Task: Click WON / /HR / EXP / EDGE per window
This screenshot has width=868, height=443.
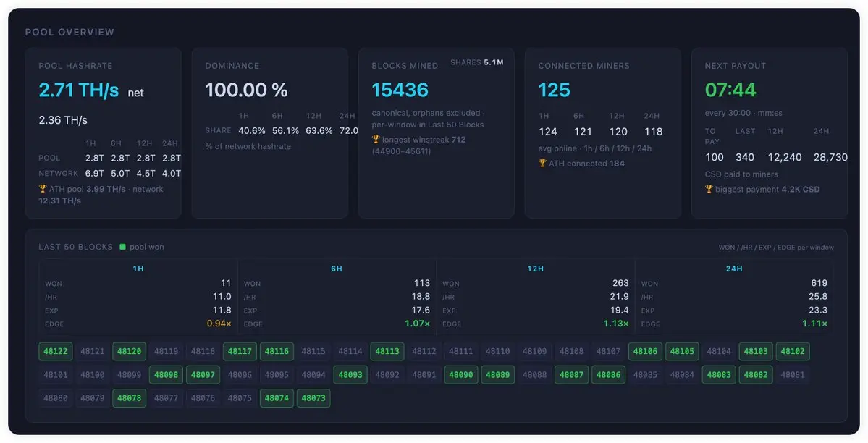Action: point(776,248)
